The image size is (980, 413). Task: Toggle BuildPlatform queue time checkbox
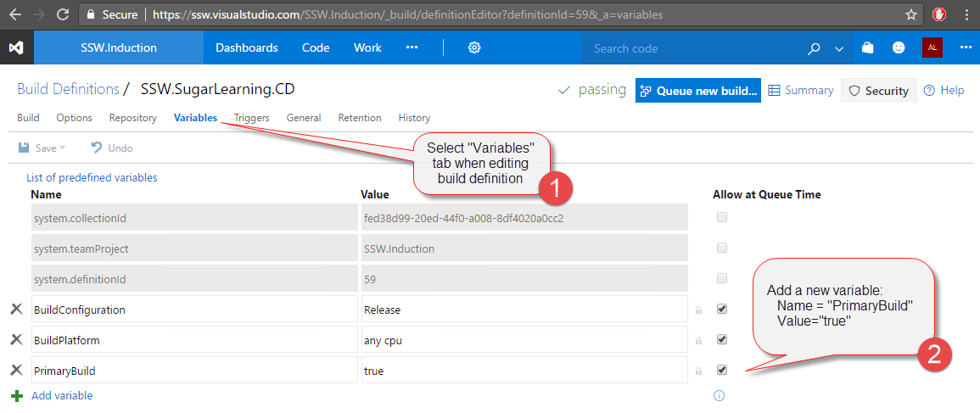click(x=722, y=339)
